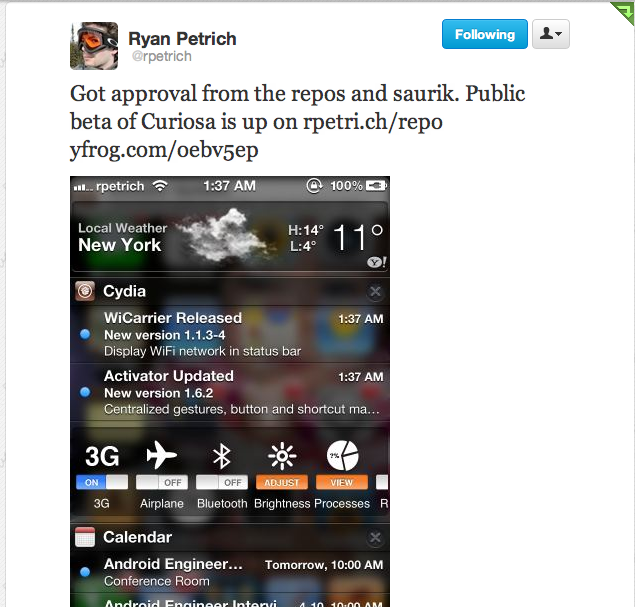Image resolution: width=635 pixels, height=607 pixels.
Task: Tap the Processes pie chart icon
Action: [342, 456]
